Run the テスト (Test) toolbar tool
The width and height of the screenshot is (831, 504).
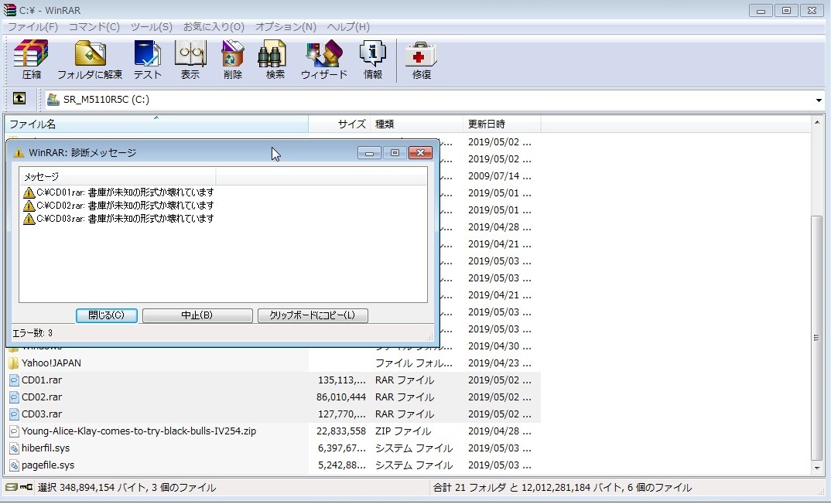click(147, 54)
